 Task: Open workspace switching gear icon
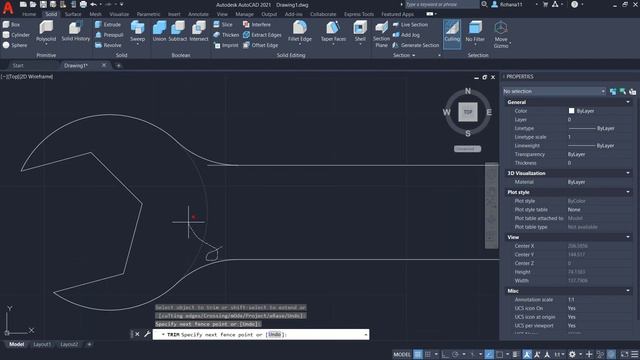coord(572,354)
